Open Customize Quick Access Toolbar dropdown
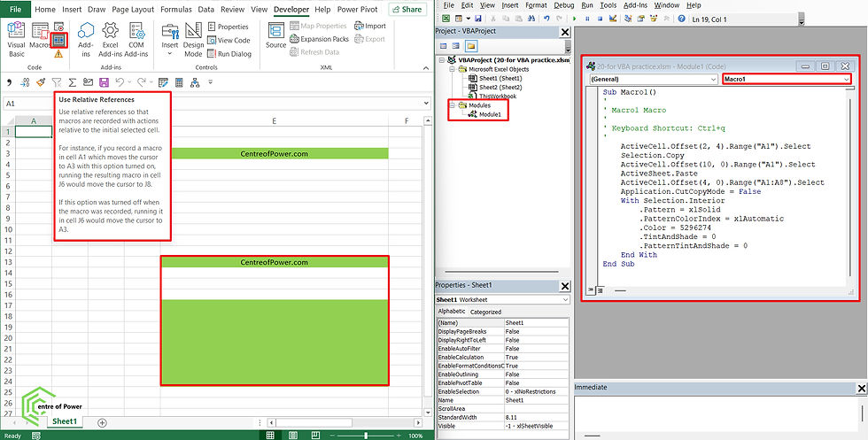Screen dimensions: 868x440 [x=211, y=82]
